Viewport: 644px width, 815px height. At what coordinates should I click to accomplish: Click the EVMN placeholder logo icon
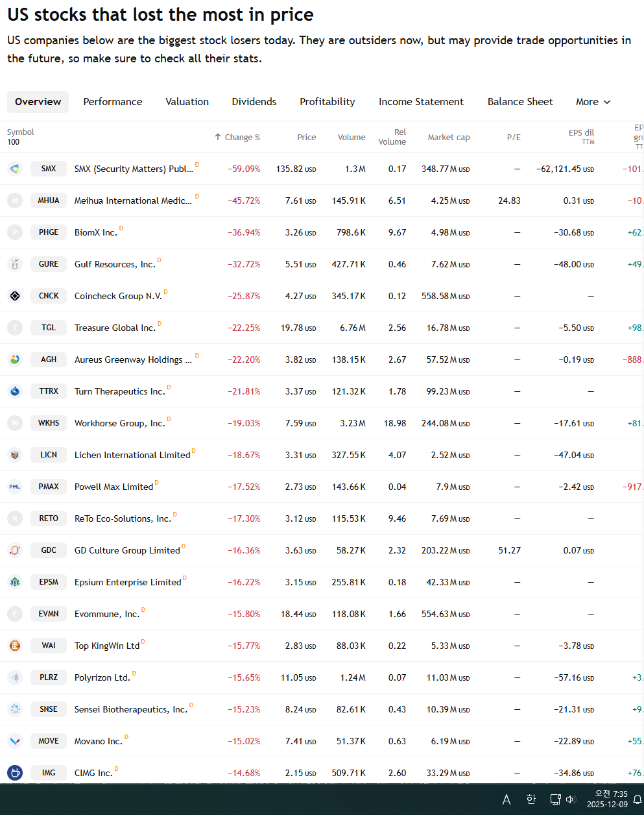[15, 614]
